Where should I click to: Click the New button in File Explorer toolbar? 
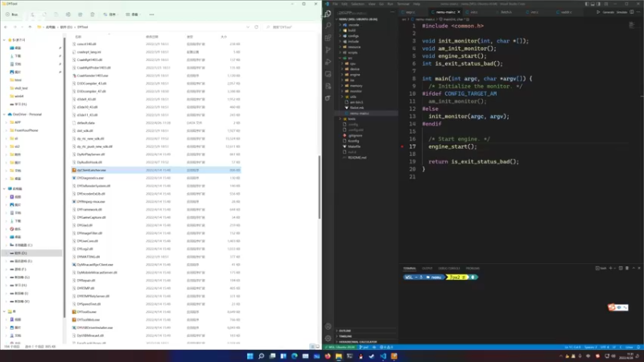[x=12, y=14]
